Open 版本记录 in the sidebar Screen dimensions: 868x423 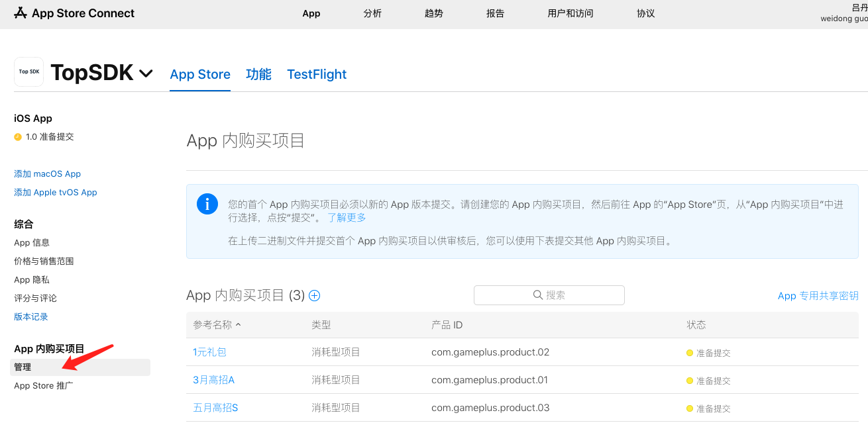pyautogui.click(x=31, y=317)
